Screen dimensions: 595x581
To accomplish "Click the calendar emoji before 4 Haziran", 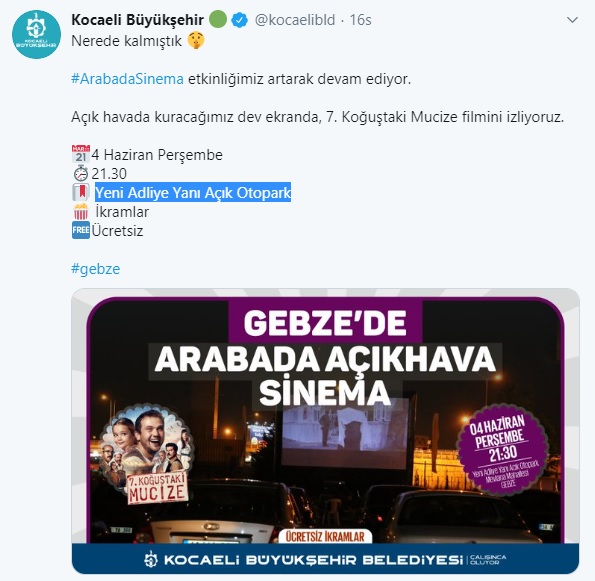I will point(80,154).
